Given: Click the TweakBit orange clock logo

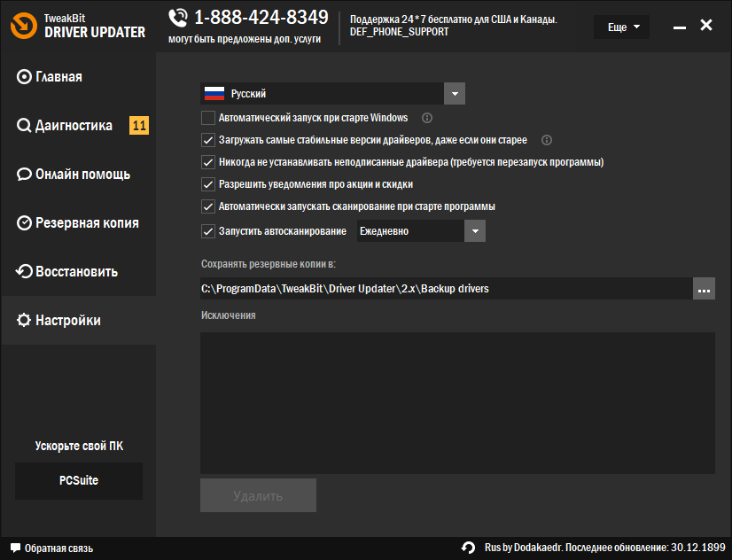Looking at the screenshot, I should click(x=24, y=26).
